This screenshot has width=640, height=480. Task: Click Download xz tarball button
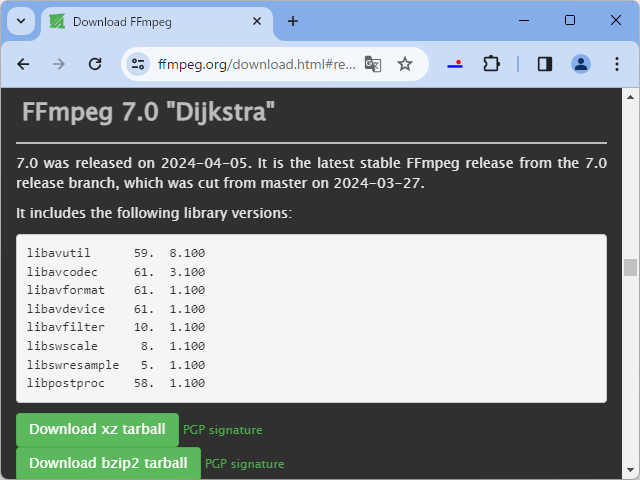coord(97,429)
